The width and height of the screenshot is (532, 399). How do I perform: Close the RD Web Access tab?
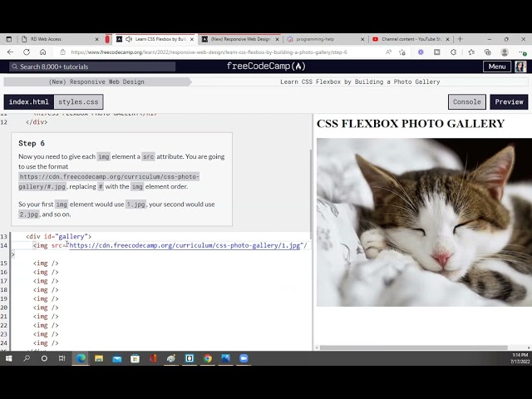pyautogui.click(x=96, y=39)
